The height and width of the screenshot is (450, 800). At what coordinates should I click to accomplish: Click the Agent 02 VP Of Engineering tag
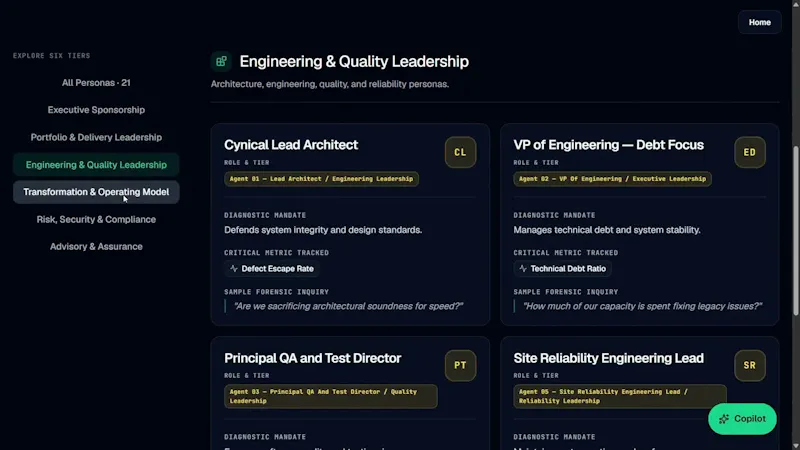[x=612, y=179]
